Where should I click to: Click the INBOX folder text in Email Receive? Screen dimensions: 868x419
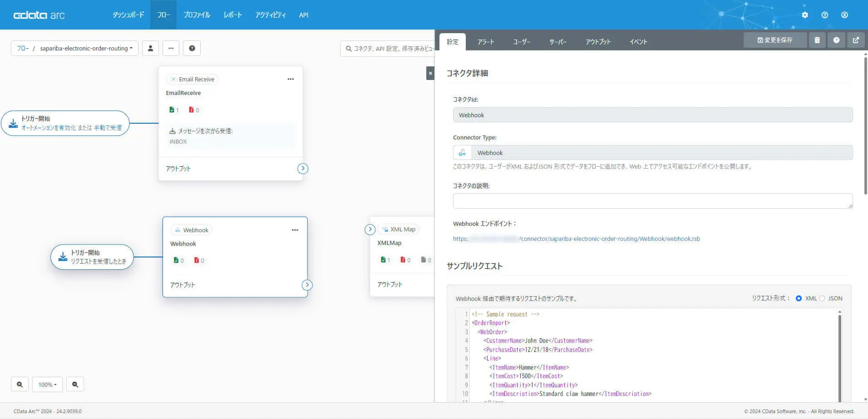coord(178,141)
